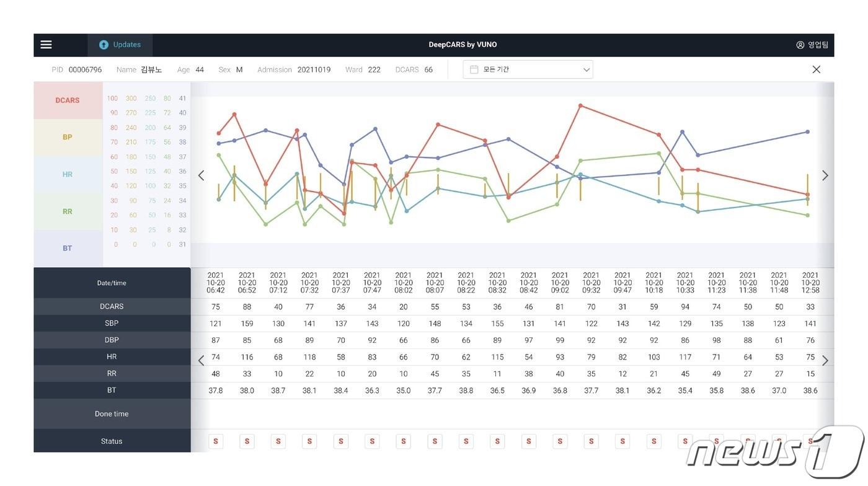This screenshot has height=486, width=868.
Task: Open the hamburger menu
Action: coord(46,45)
